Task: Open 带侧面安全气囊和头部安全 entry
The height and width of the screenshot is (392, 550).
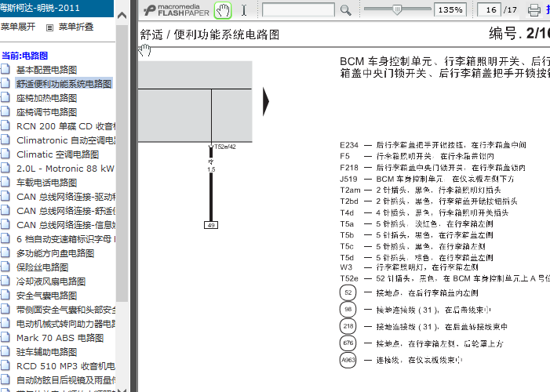Action: [x=66, y=310]
